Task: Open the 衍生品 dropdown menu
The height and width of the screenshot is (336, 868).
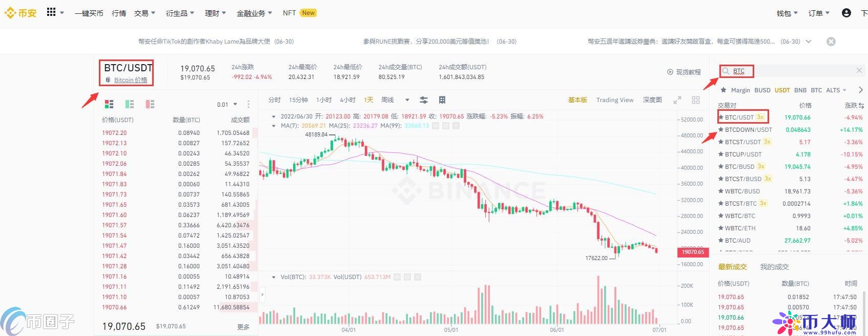Action: tap(180, 13)
